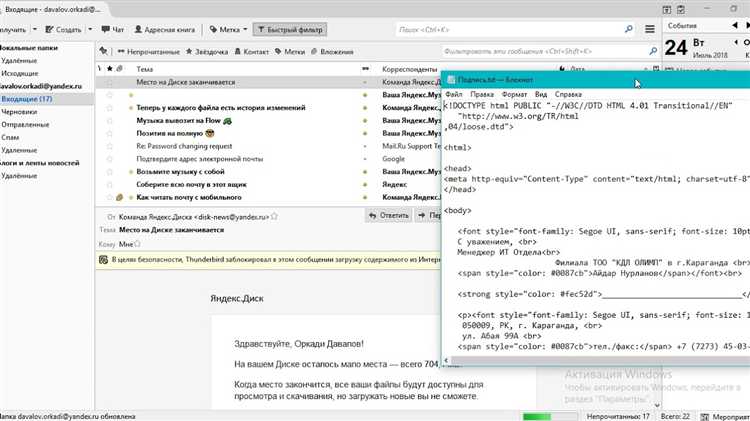Sort by the star column header
The image size is (750, 421).
(x=110, y=69)
